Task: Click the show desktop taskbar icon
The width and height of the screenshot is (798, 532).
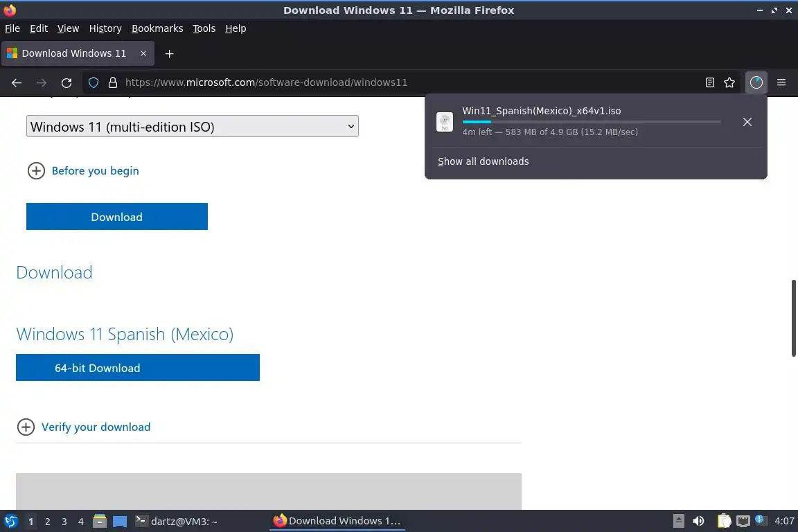Action: click(120, 522)
